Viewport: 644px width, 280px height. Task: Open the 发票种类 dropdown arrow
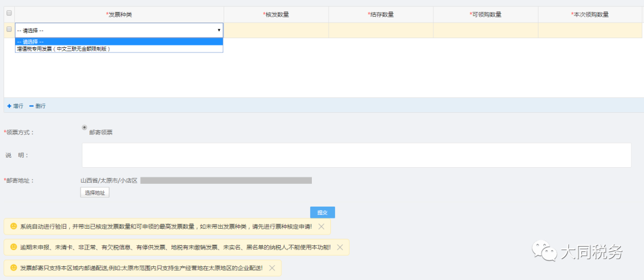(x=219, y=30)
